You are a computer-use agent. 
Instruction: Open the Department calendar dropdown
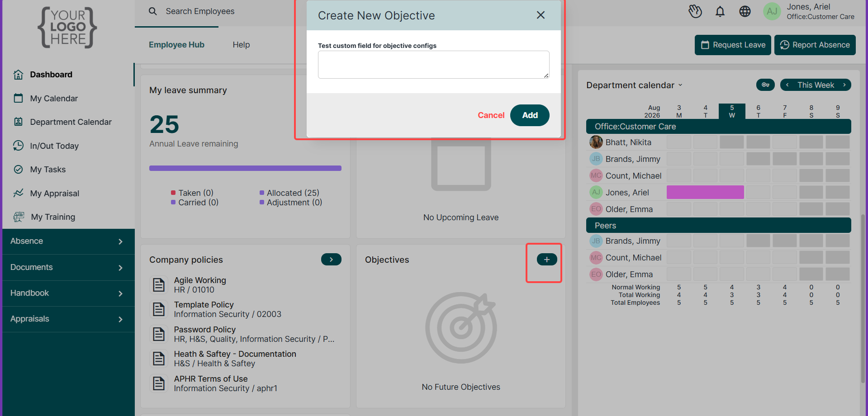pyautogui.click(x=634, y=85)
